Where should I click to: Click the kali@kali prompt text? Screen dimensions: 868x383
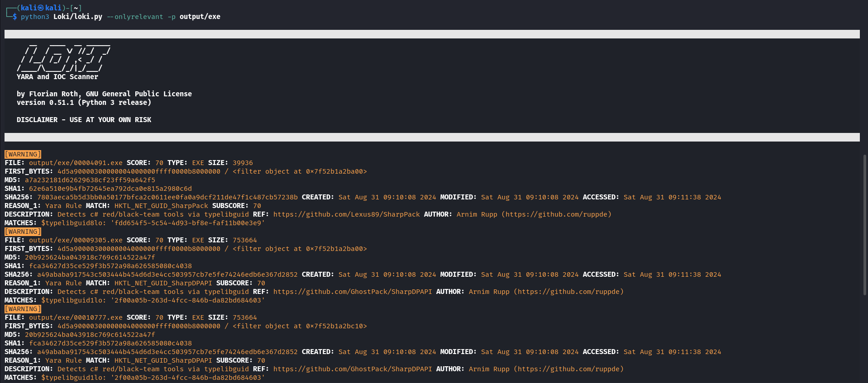[41, 8]
